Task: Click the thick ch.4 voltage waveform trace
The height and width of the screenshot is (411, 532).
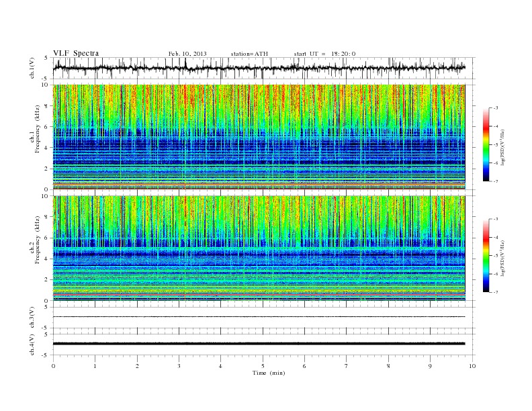Action: (x=259, y=344)
